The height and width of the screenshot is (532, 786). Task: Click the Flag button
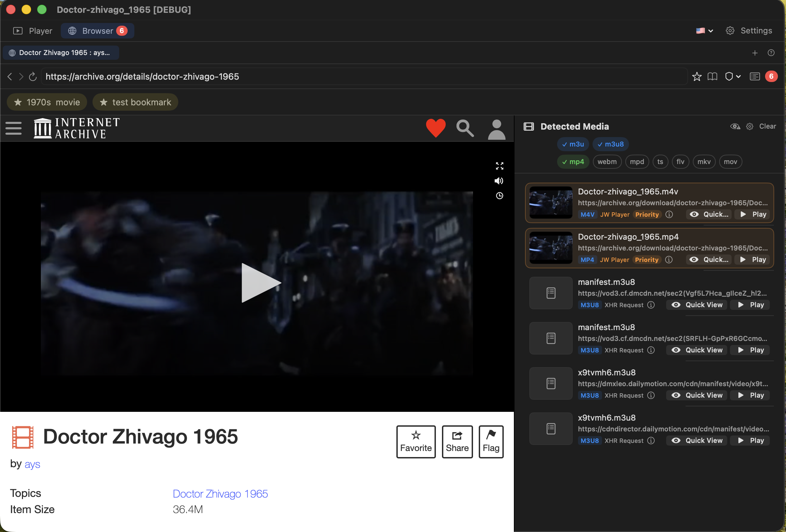(x=491, y=442)
